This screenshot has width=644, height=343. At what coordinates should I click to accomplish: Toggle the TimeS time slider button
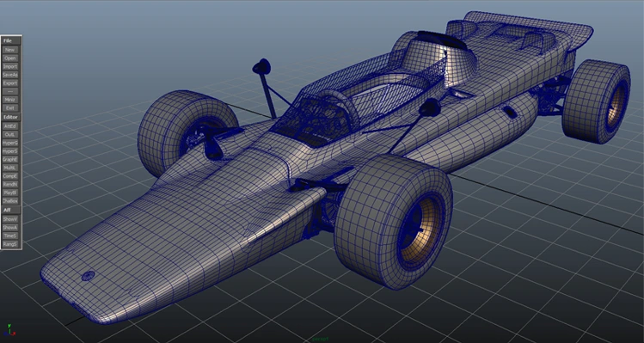tap(9, 236)
